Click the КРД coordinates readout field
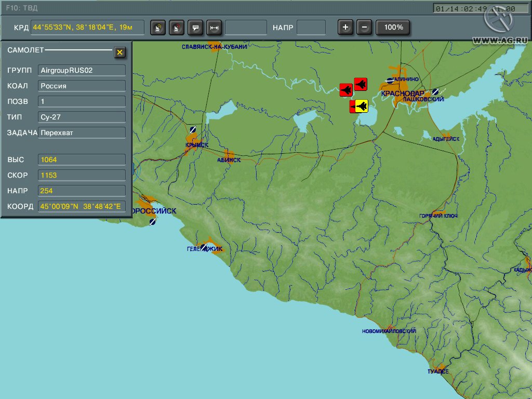The height and width of the screenshot is (399, 532). [87, 28]
